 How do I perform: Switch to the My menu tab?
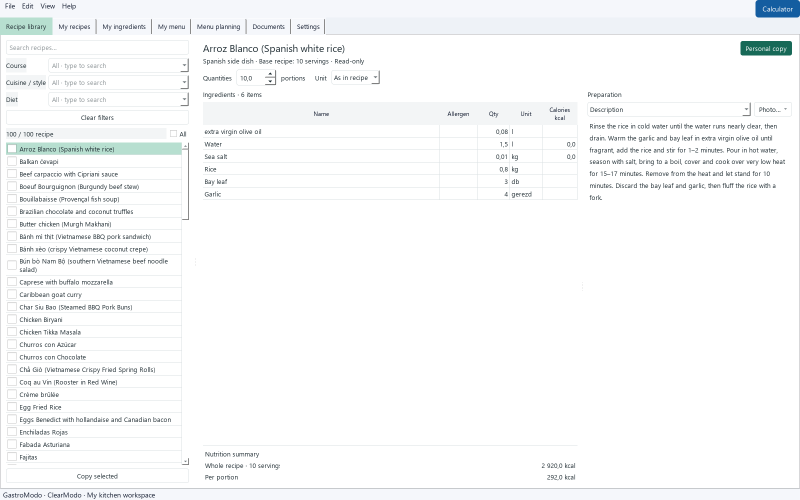(171, 27)
